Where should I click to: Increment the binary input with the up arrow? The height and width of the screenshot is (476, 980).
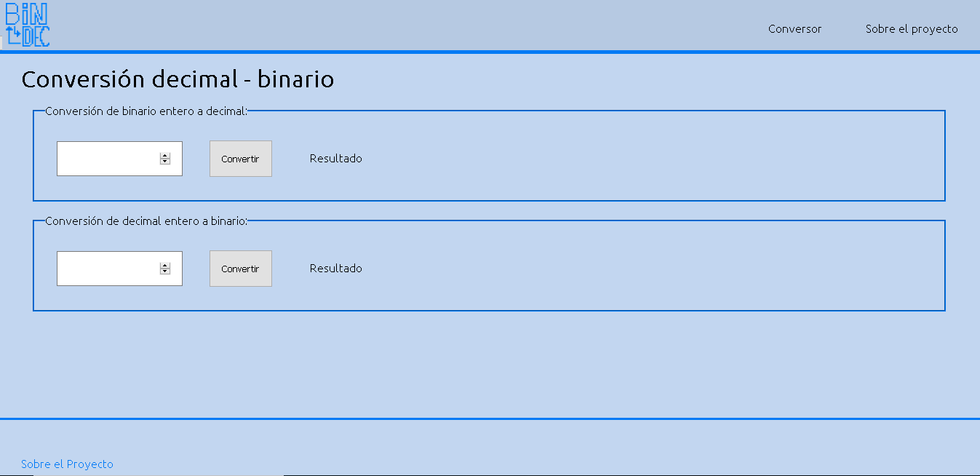(x=165, y=156)
